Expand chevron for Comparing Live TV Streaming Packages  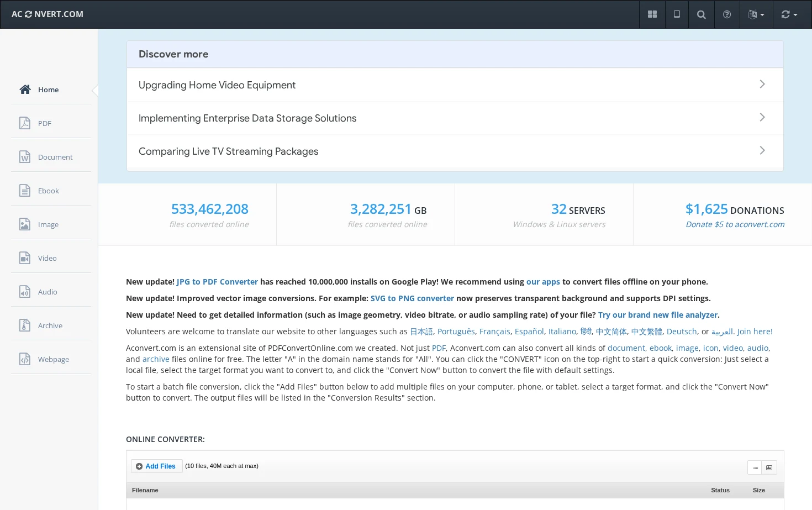click(x=762, y=150)
